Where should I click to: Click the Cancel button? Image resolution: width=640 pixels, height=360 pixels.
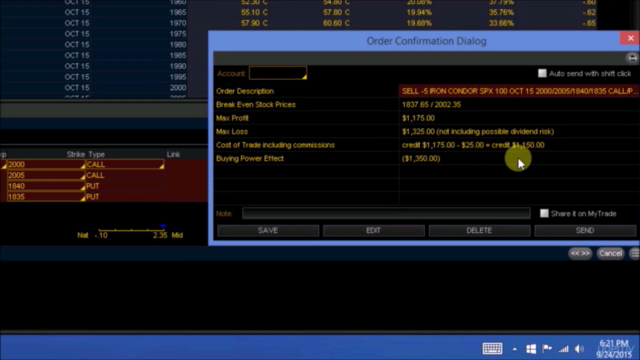(x=610, y=253)
